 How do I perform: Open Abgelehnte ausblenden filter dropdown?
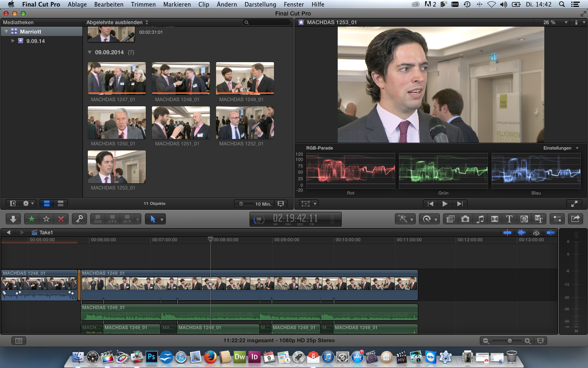[117, 22]
